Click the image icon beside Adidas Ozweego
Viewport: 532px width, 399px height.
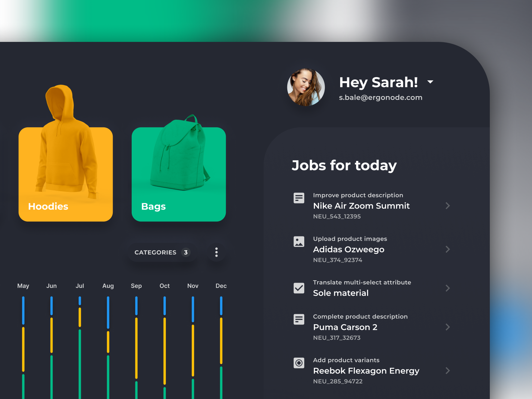click(299, 241)
